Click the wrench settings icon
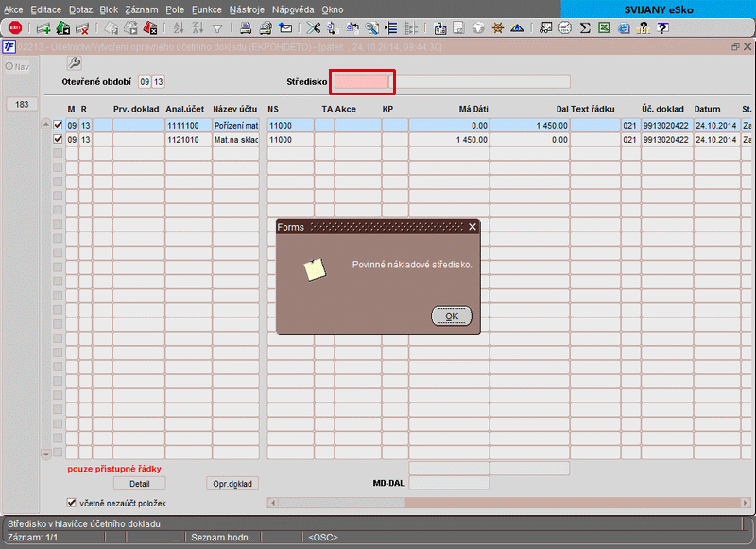 pos(75,62)
